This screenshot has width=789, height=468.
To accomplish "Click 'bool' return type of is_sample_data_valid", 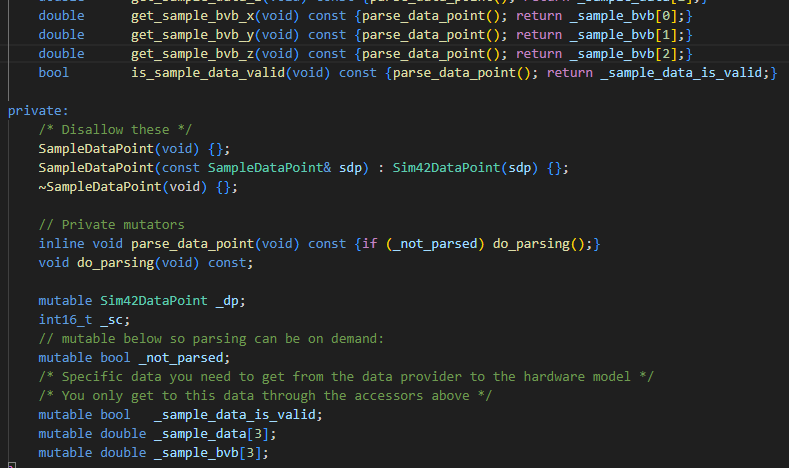I will click(54, 73).
